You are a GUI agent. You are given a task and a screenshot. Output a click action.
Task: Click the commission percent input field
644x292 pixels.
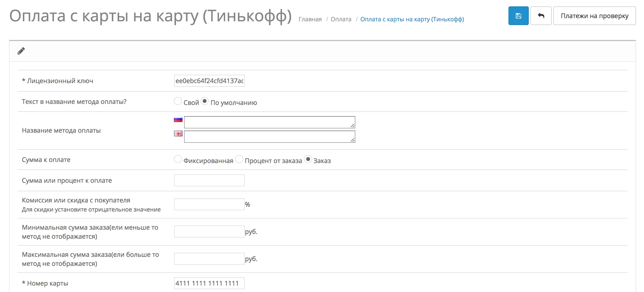point(209,204)
